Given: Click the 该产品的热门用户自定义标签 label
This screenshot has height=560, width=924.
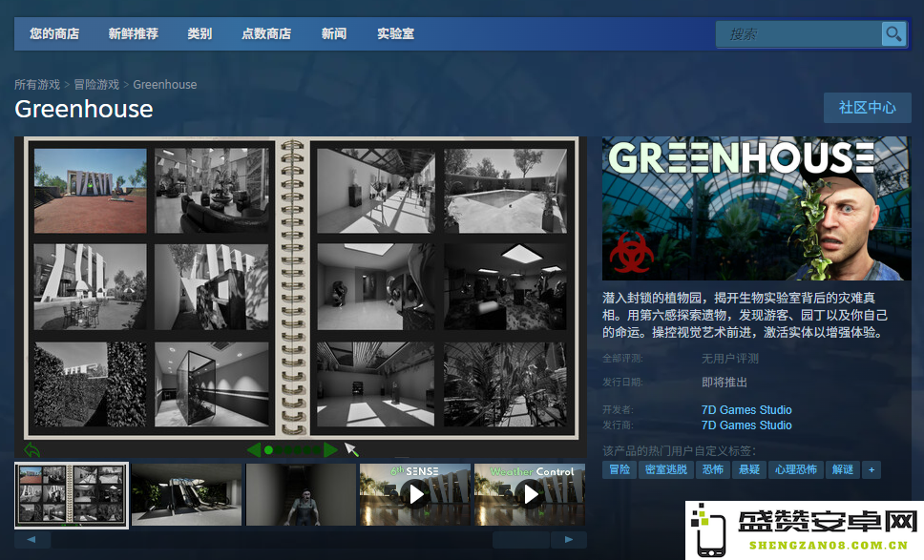Looking at the screenshot, I should (680, 451).
